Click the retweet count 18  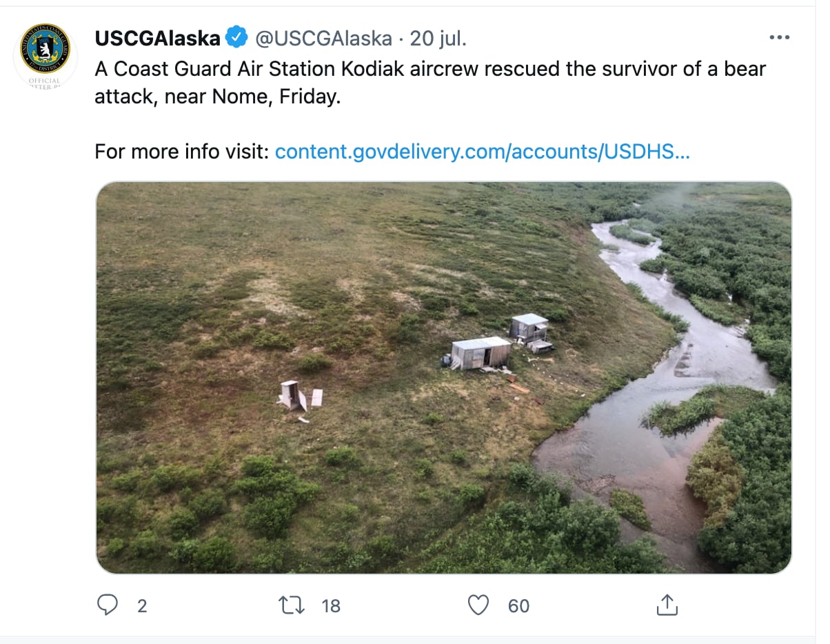(x=331, y=606)
